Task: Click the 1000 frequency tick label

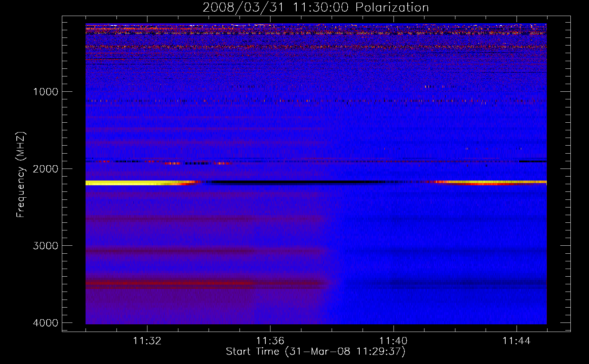Action: tap(46, 92)
